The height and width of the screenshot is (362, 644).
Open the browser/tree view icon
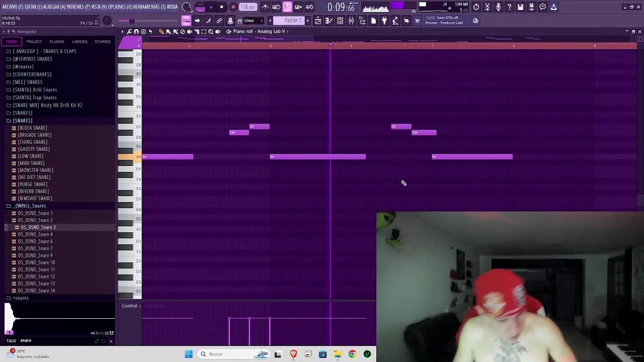click(362, 21)
